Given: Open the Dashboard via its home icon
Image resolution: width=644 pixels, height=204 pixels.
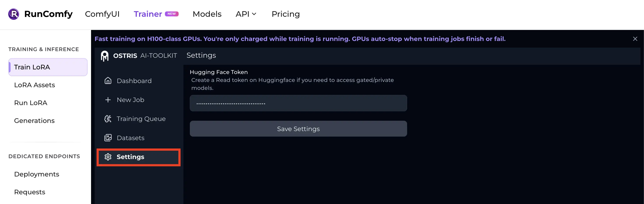Looking at the screenshot, I should pyautogui.click(x=108, y=81).
